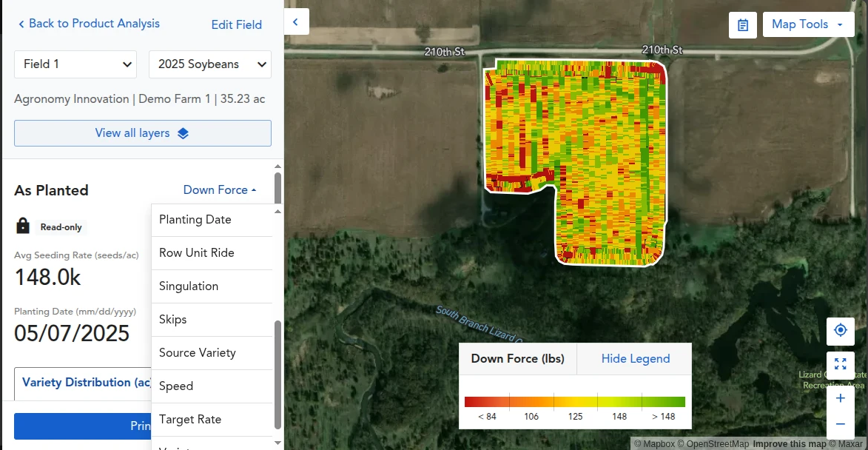
Task: Open the clipboard notes icon button
Action: tap(742, 25)
